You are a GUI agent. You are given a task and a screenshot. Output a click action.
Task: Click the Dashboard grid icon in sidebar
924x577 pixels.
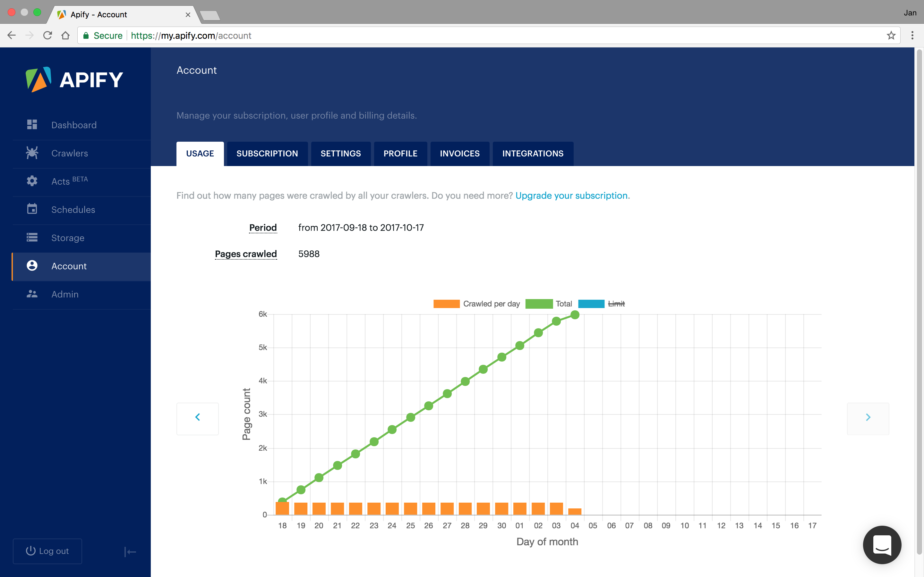(32, 125)
